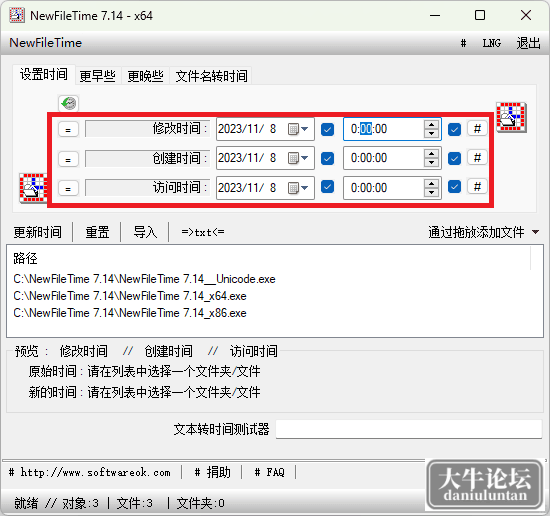
Task: Click the 文件夹:0 status bar entry
Action: 201,503
